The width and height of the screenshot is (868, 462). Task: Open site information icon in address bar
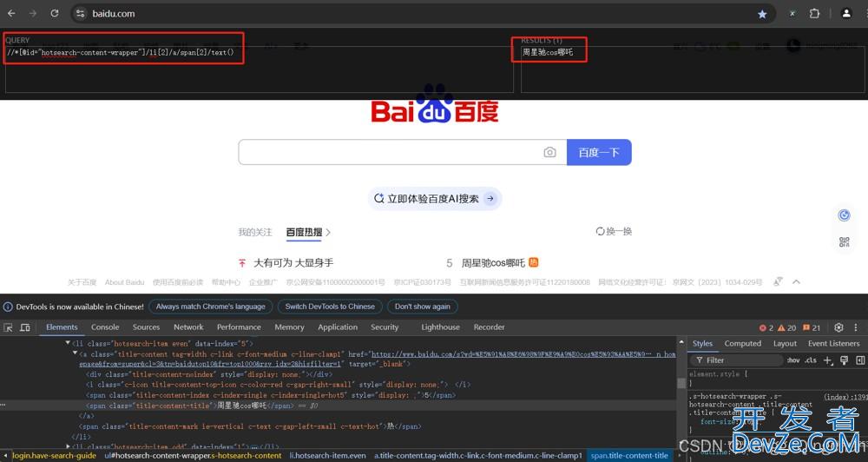click(81, 14)
